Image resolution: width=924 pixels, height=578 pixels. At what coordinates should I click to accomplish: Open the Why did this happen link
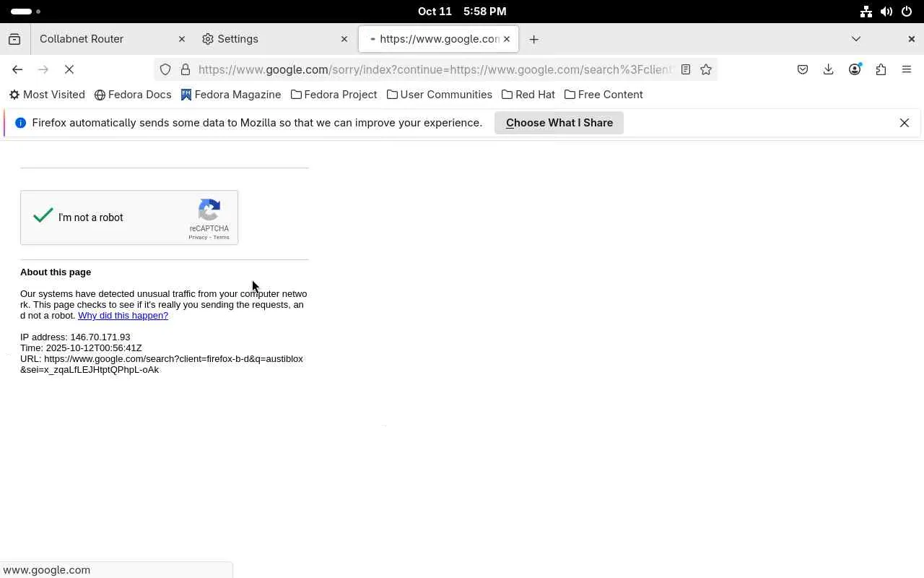pyautogui.click(x=123, y=316)
